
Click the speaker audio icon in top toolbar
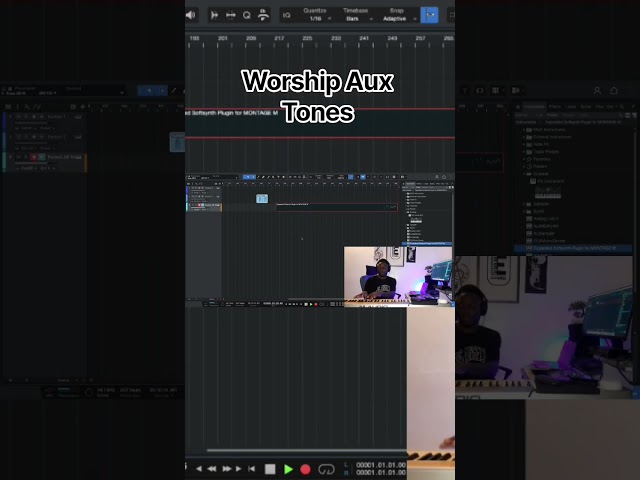click(x=191, y=16)
